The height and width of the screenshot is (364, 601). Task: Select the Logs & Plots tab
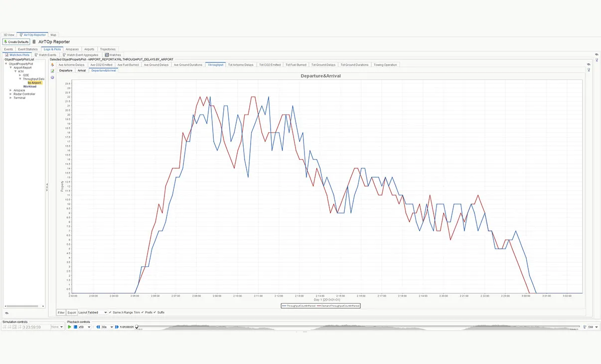point(52,49)
